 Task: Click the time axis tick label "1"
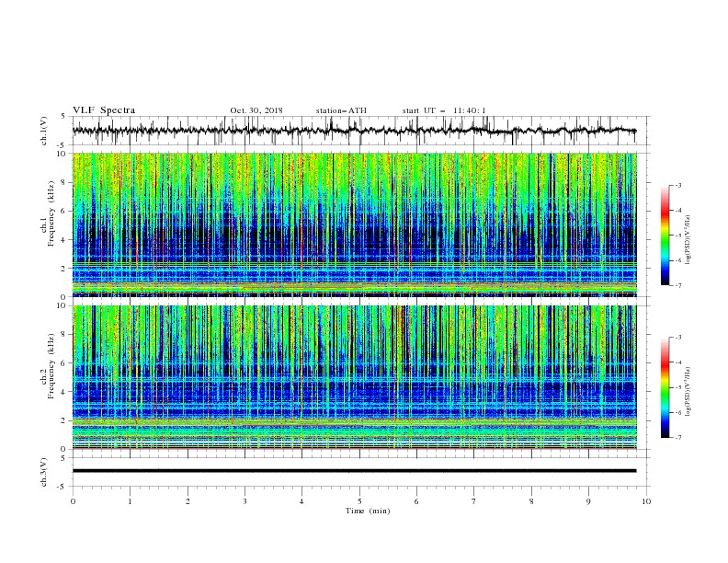coord(131,501)
